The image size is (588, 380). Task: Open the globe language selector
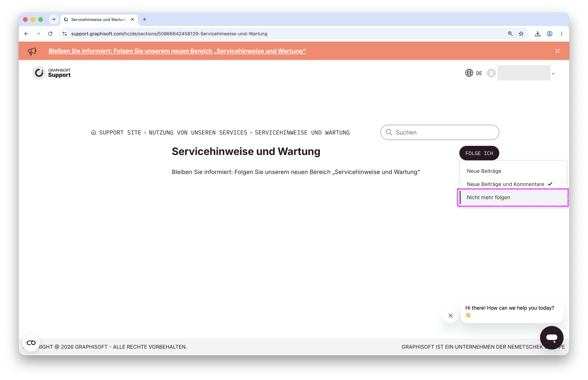point(469,73)
